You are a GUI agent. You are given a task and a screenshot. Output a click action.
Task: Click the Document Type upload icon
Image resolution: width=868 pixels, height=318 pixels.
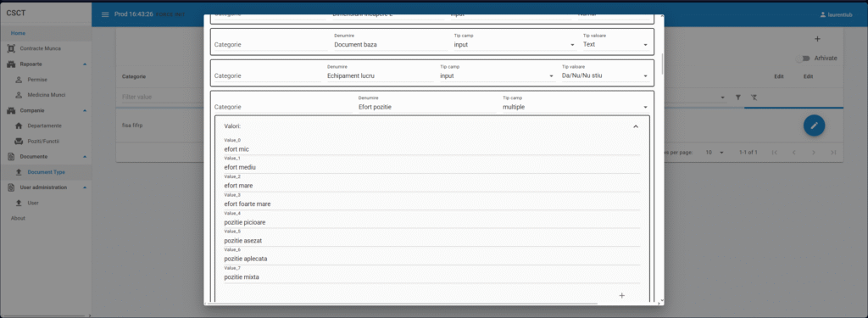click(19, 172)
